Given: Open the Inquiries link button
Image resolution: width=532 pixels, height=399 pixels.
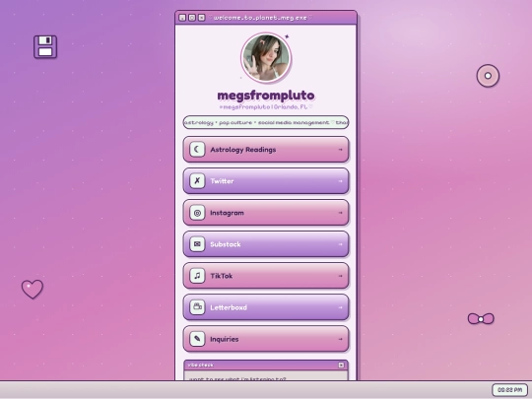Looking at the screenshot, I should coord(266,339).
